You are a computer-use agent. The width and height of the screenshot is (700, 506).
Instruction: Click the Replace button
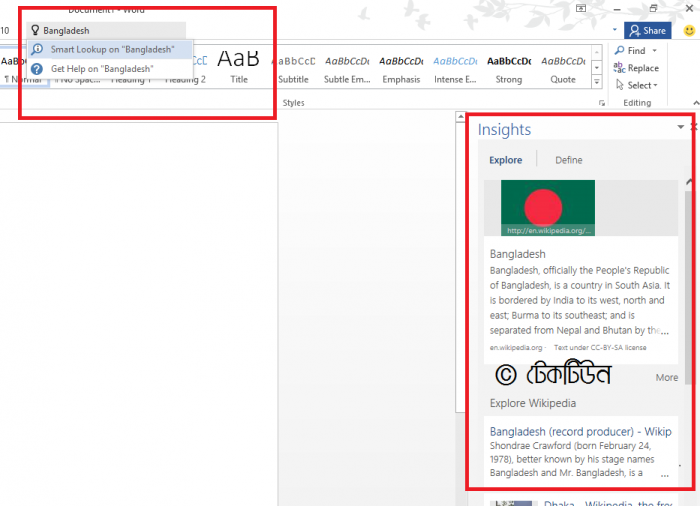point(636,68)
